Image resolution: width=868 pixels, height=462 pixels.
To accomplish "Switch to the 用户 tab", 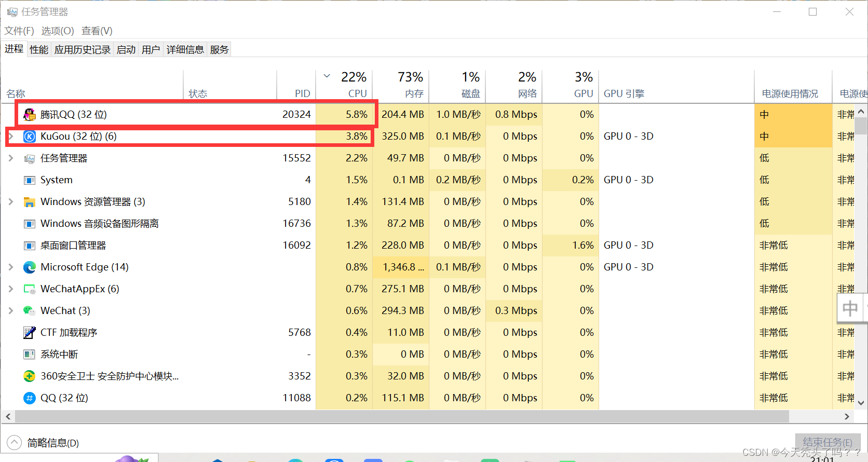I will pos(151,50).
